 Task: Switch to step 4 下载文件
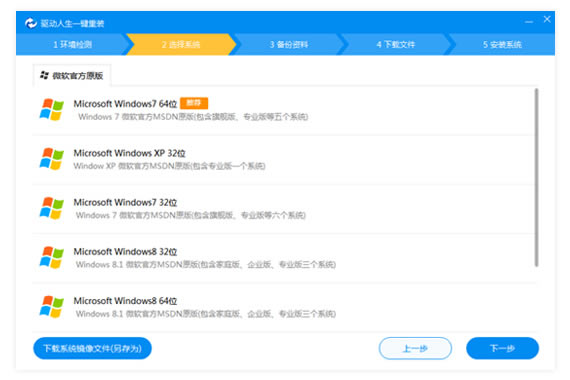(396, 44)
